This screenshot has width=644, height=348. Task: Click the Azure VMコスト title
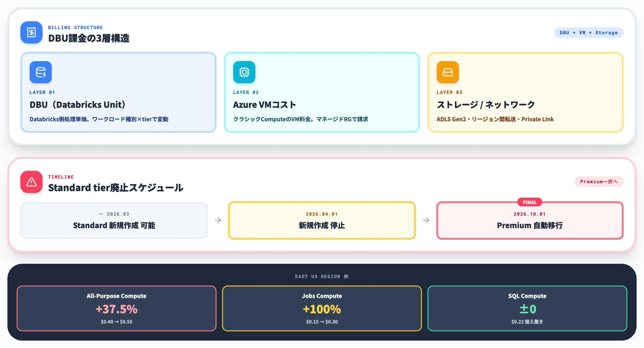click(264, 105)
